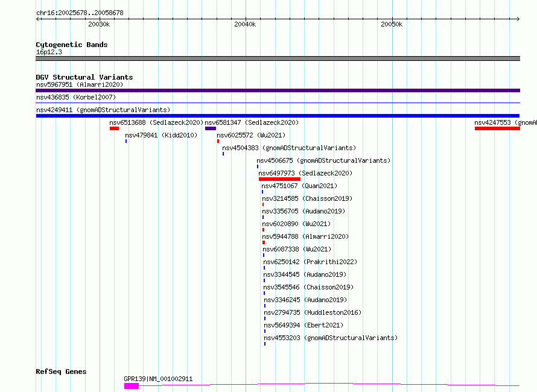Screen dimensions: 537x392
Task: Click nsv2794735 (Huddleston2016) label
Action: 313,312
